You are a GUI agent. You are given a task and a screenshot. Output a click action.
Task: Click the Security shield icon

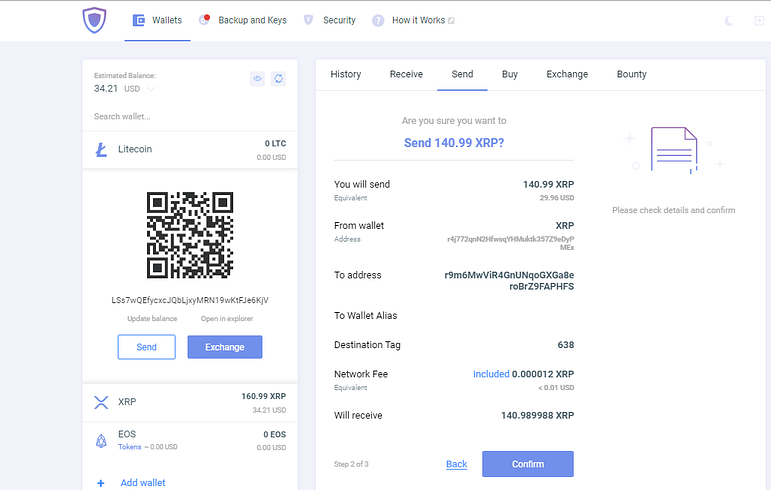click(x=308, y=20)
